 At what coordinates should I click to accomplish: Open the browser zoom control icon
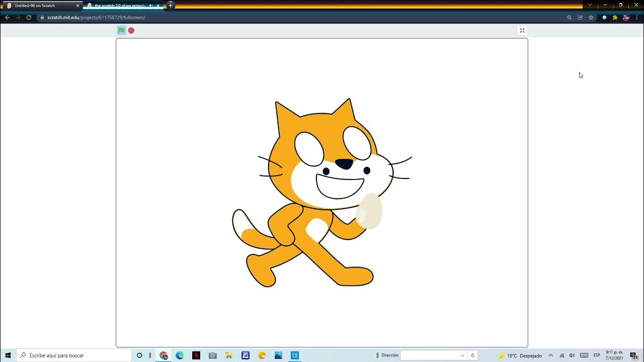click(570, 17)
